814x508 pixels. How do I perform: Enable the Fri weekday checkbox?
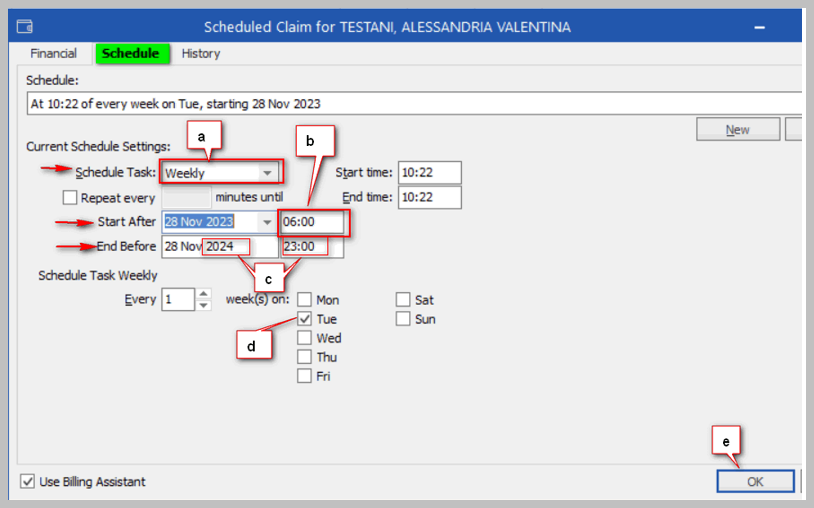click(305, 376)
